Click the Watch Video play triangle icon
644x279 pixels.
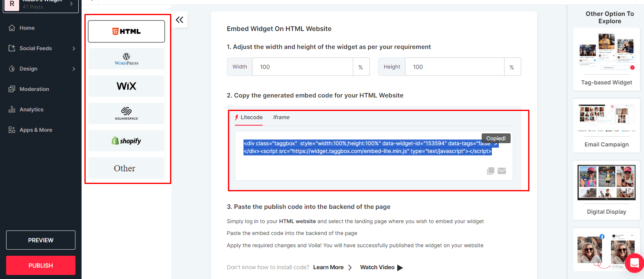[400, 268]
